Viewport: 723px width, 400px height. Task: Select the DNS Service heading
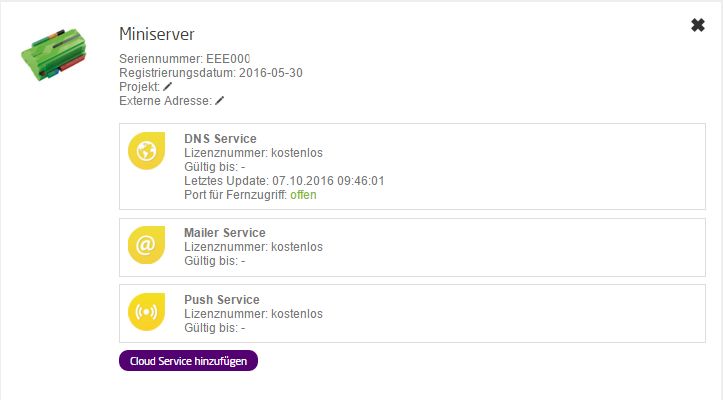(x=220, y=138)
